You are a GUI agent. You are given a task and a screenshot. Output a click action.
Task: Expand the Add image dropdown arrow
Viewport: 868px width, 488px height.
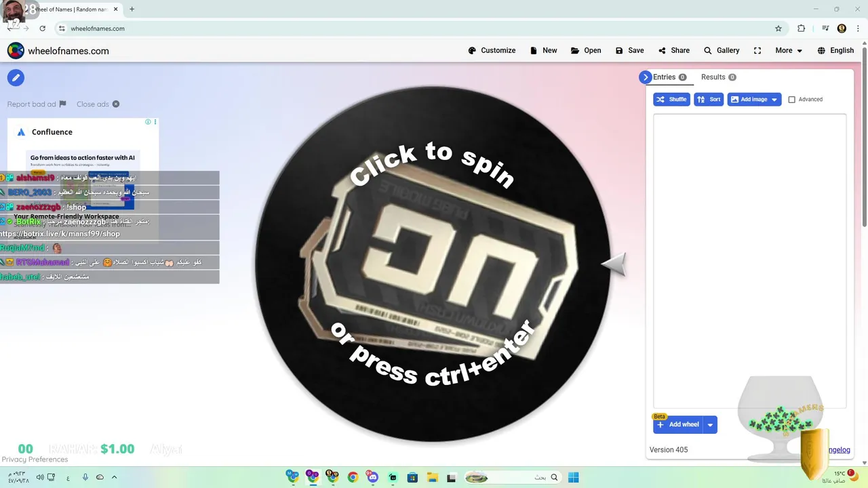click(x=774, y=100)
